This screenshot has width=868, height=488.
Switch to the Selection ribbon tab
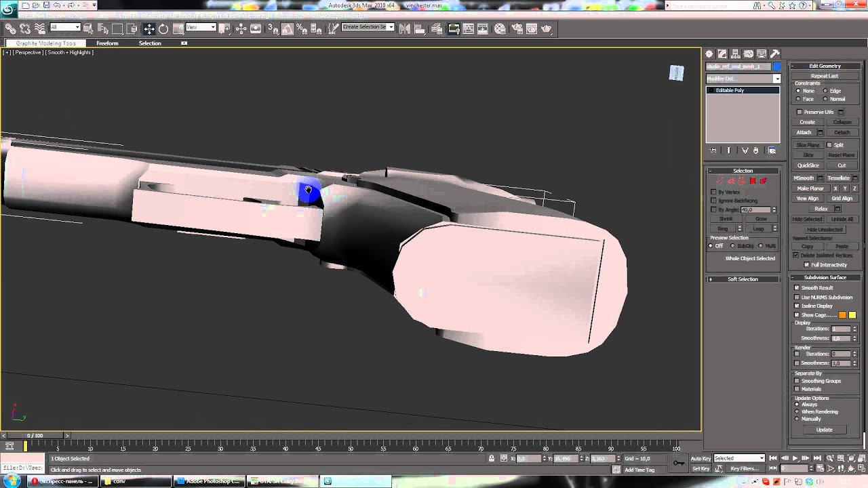point(150,43)
